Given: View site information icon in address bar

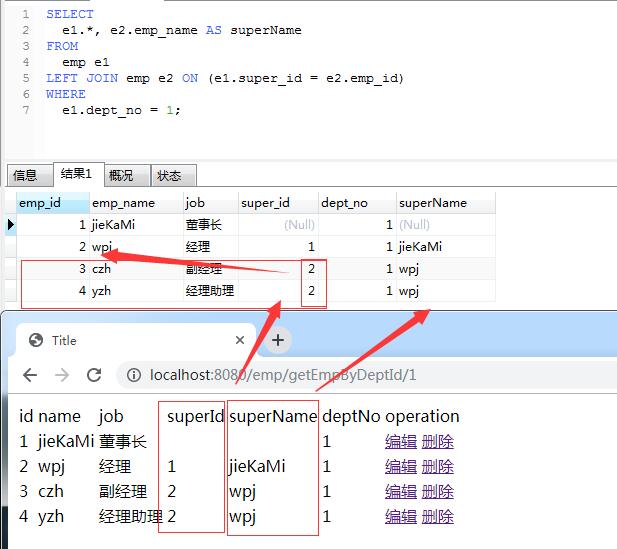Looking at the screenshot, I should click(134, 375).
